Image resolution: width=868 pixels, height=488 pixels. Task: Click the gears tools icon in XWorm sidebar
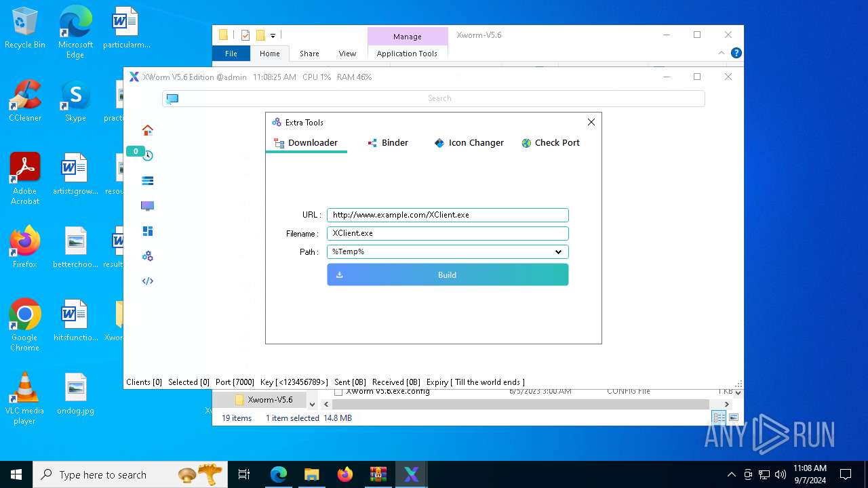147,256
